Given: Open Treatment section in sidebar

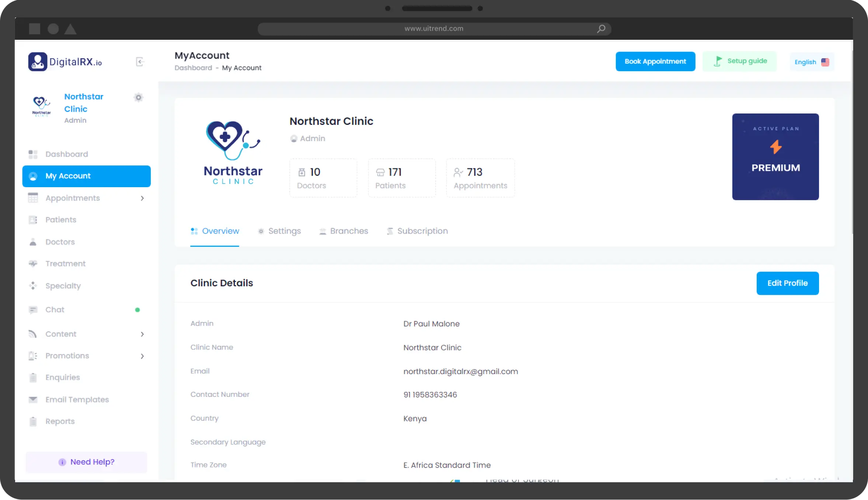Looking at the screenshot, I should 65,263.
